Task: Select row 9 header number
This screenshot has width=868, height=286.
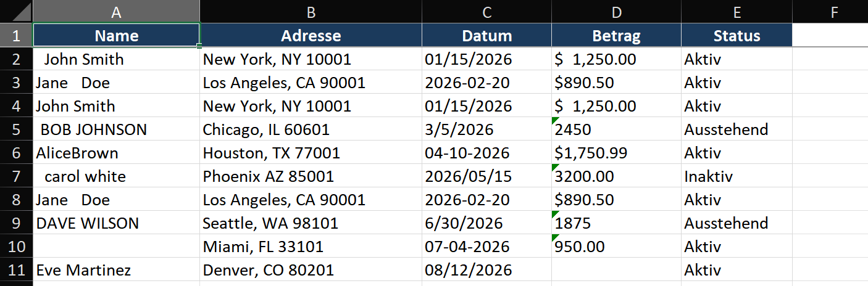Action: coord(16,223)
